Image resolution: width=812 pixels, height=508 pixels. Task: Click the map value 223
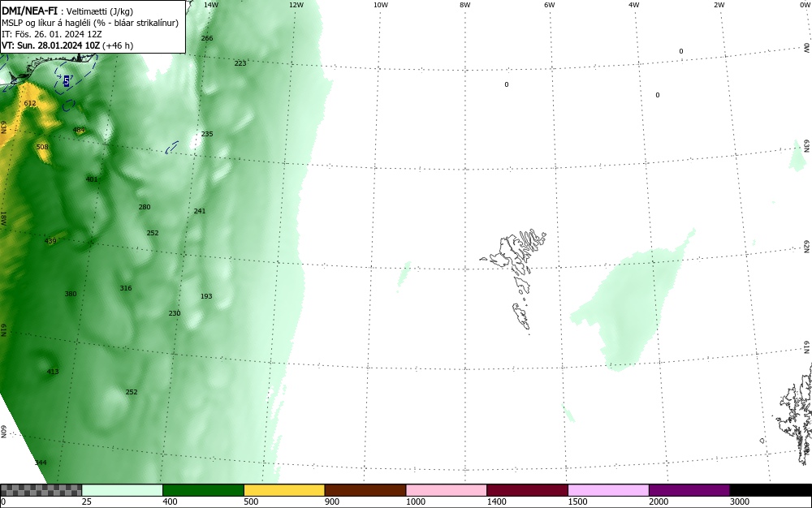[240, 63]
